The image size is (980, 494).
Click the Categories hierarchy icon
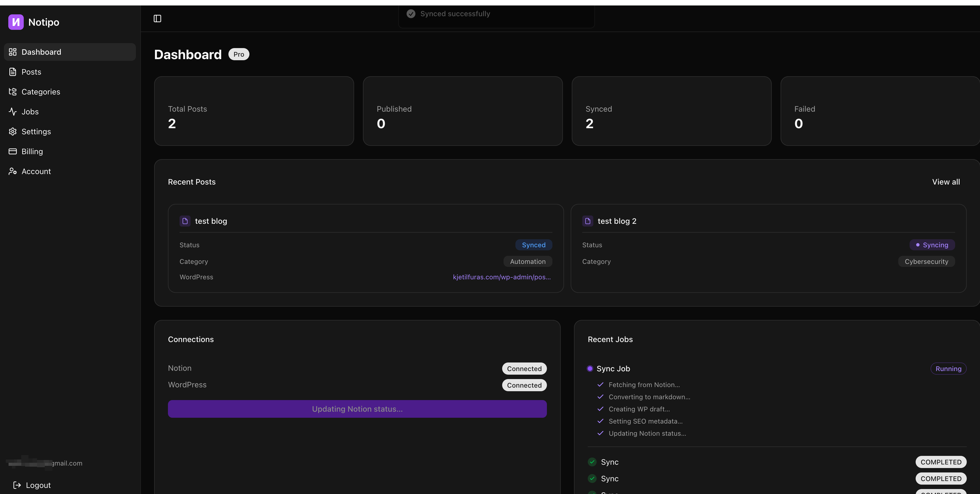tap(12, 91)
